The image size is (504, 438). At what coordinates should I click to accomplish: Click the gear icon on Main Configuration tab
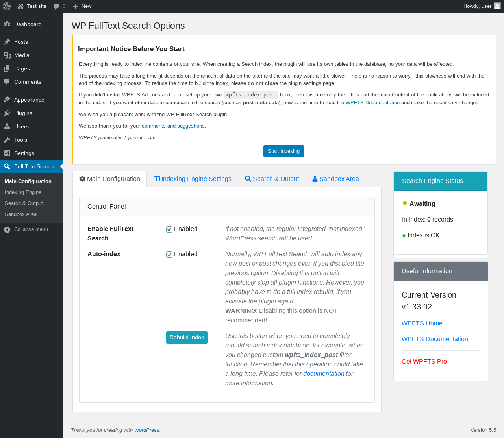[x=82, y=179]
